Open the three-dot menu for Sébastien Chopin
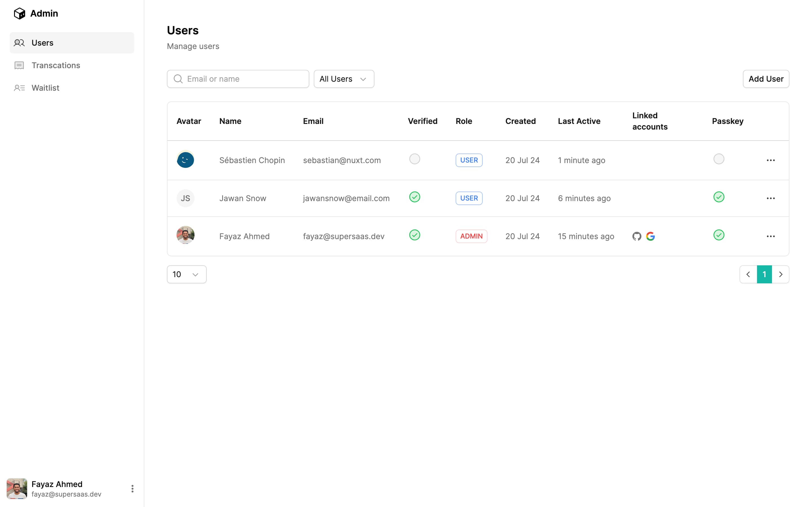This screenshot has height=507, width=812. (x=770, y=160)
